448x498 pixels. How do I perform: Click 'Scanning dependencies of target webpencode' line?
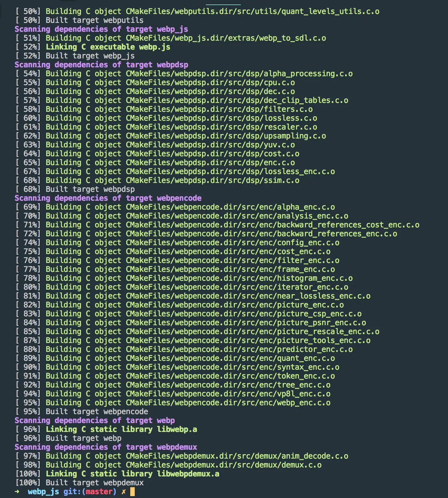108,198
